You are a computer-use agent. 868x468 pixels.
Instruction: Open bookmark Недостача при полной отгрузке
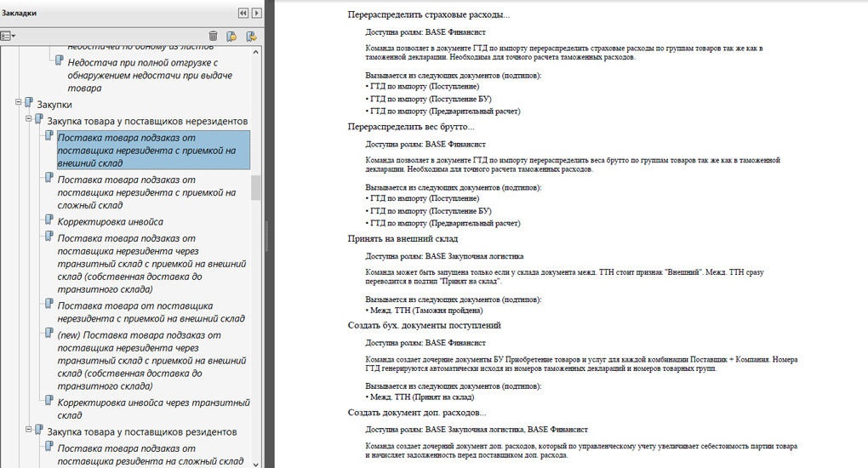click(150, 76)
